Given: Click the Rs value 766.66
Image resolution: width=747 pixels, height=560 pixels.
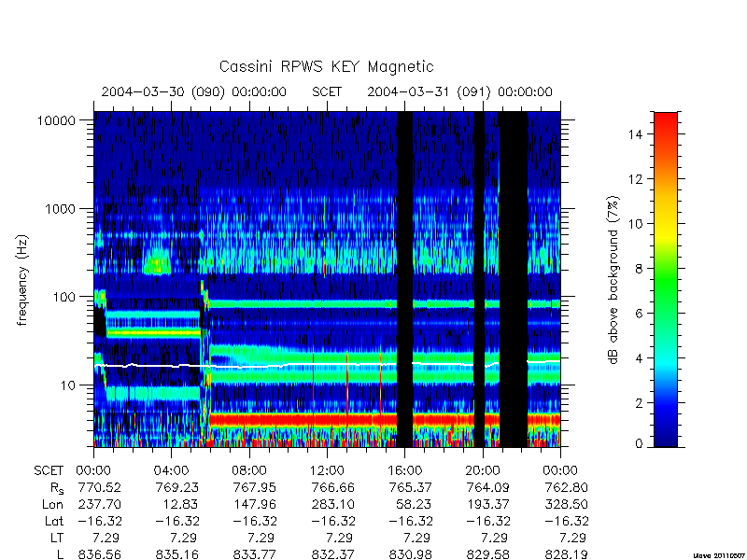Looking at the screenshot, I should (x=332, y=487).
